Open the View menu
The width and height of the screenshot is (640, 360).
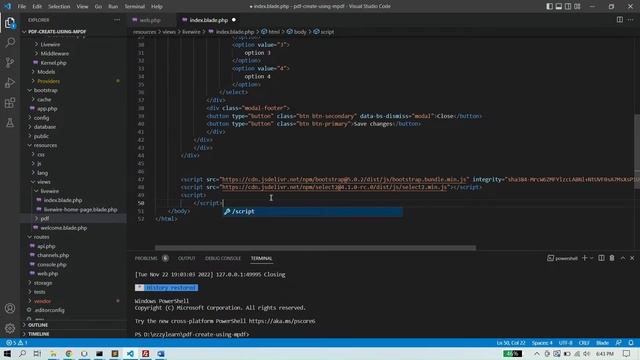point(82,7)
